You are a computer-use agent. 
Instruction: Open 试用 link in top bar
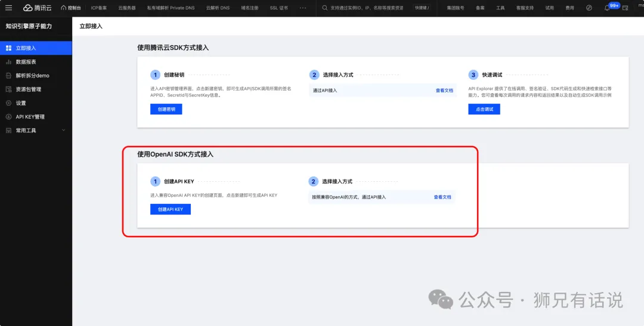(549, 8)
